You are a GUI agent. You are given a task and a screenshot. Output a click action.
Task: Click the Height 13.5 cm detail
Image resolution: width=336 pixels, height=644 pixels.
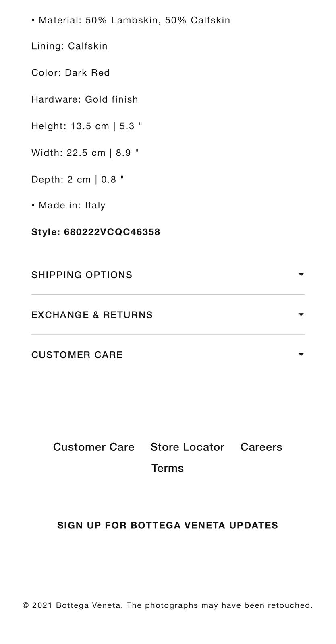87,126
